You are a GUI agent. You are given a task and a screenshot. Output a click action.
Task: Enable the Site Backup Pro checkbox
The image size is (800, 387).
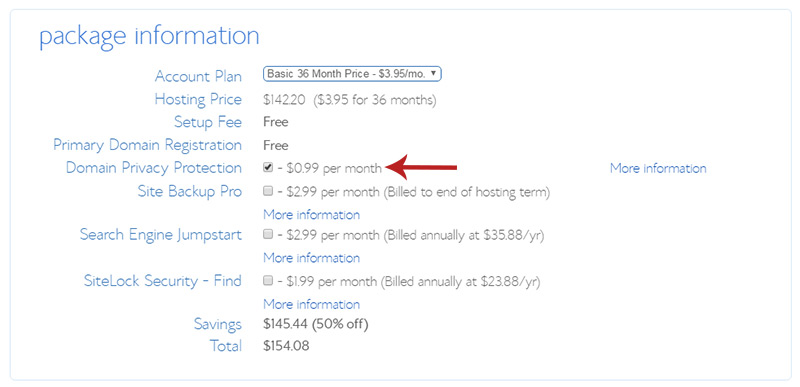tap(268, 191)
